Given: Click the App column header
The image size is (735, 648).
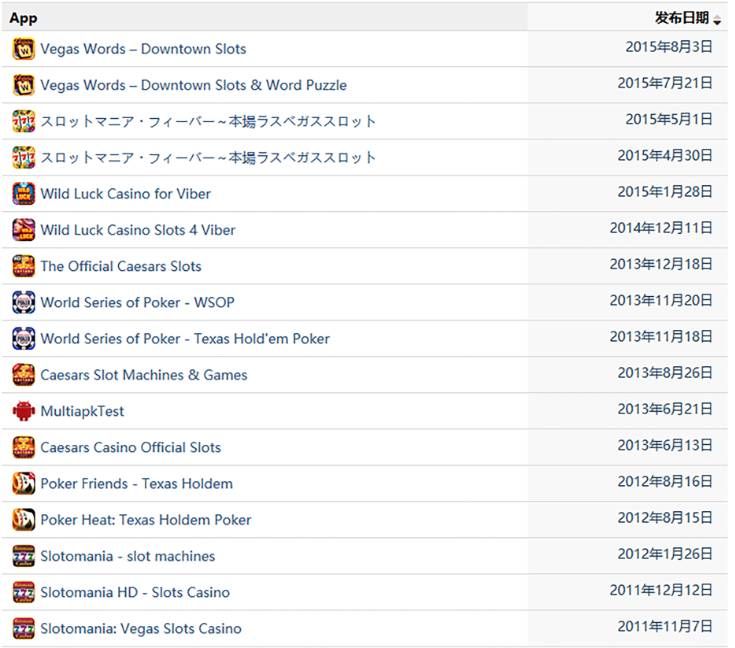Looking at the screenshot, I should pos(23,18).
